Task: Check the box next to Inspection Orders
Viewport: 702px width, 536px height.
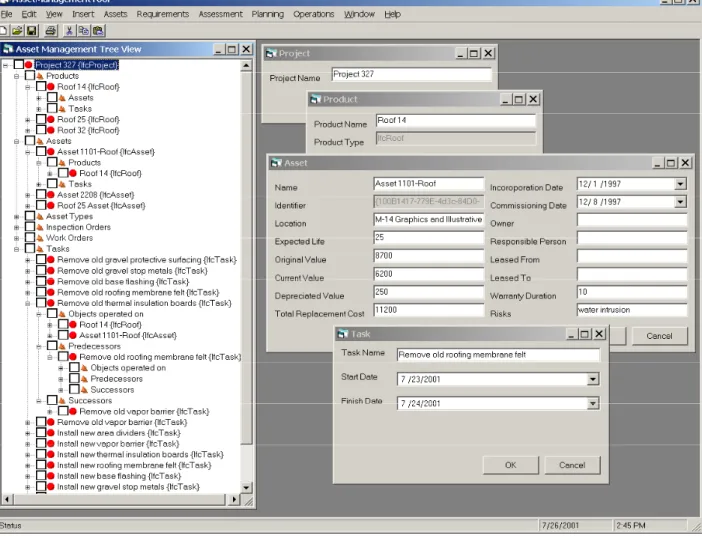Action: [x=30, y=227]
